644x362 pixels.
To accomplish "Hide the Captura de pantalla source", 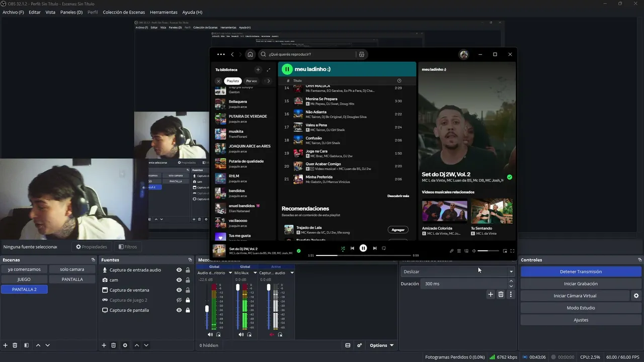I will point(179,310).
